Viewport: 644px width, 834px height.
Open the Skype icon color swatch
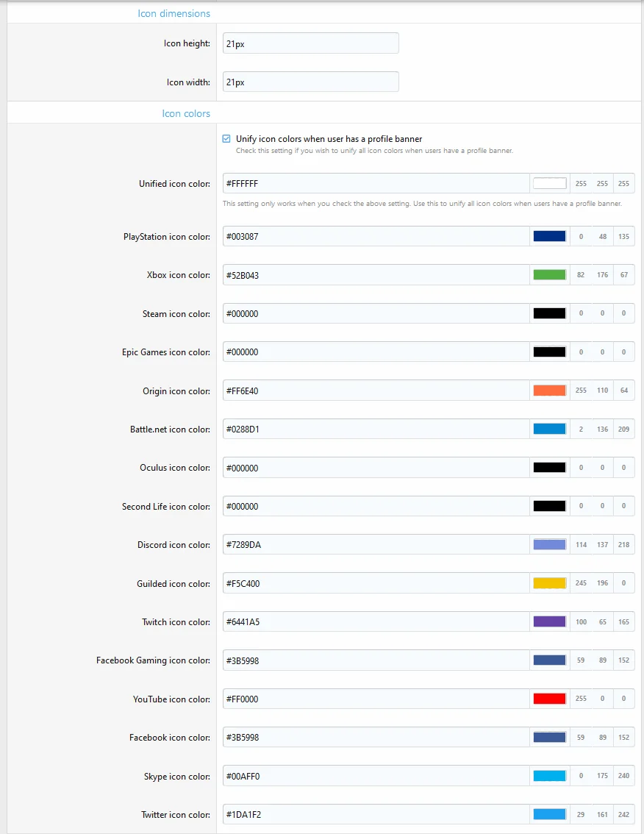coord(548,775)
